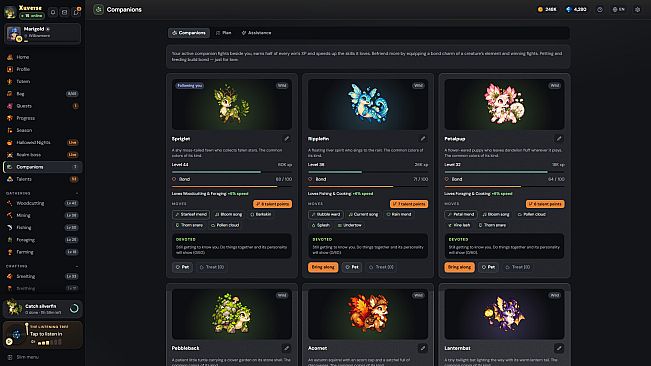Pet Petalpup

click(x=488, y=267)
